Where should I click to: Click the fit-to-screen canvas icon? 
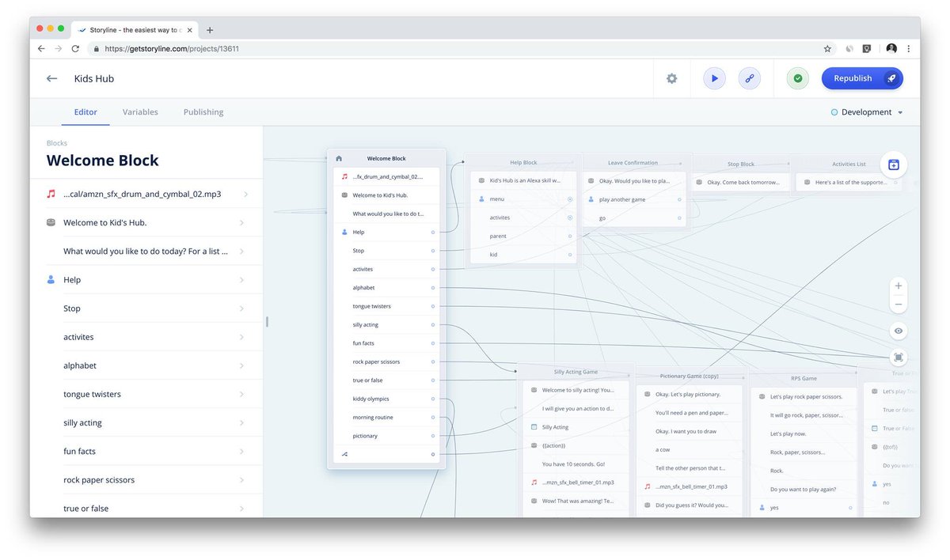[x=898, y=357]
